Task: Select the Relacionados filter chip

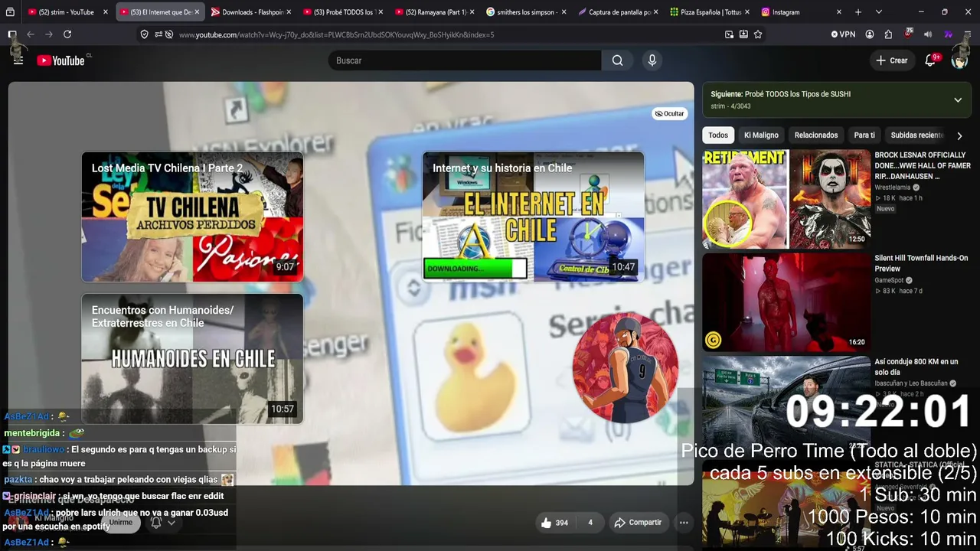Action: [816, 135]
